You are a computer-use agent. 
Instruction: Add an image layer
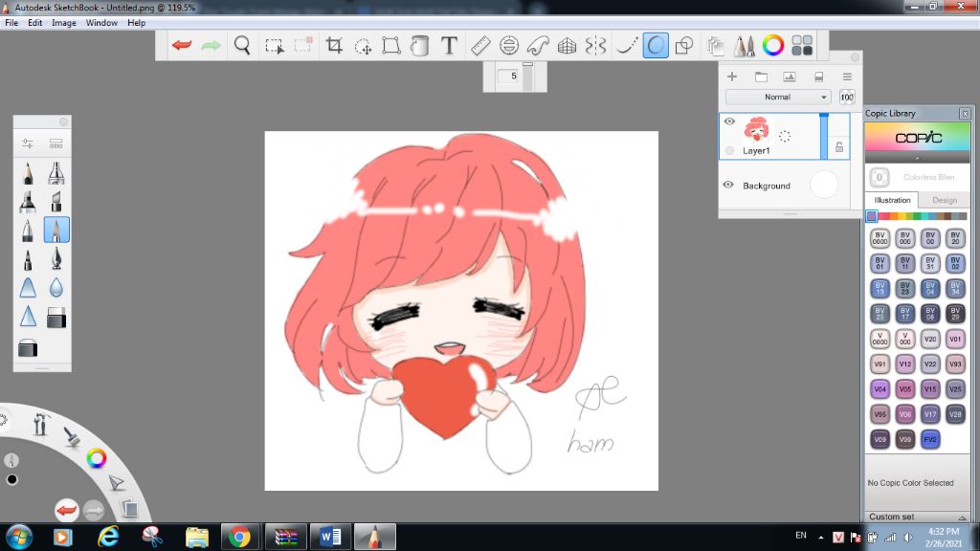tap(790, 77)
